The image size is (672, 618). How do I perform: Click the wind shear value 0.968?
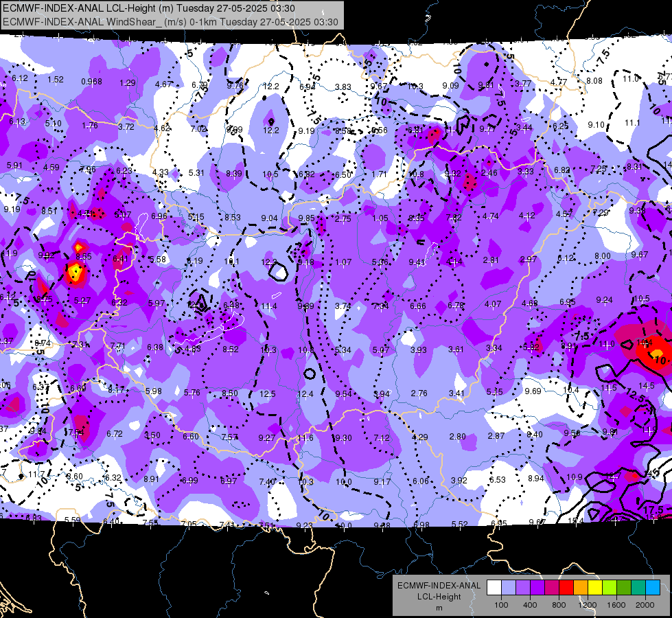click(x=92, y=82)
